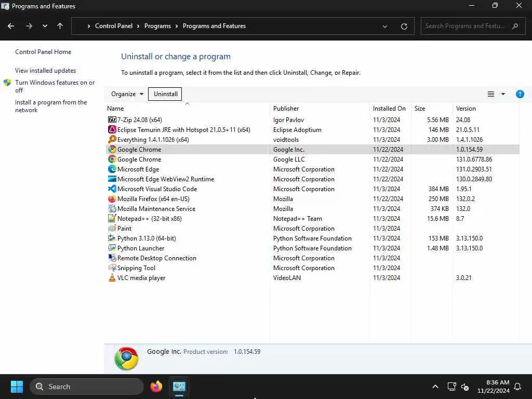Screen dimensions: 532x399
Task: Click the taskbar Search box
Action: (x=87, y=387)
